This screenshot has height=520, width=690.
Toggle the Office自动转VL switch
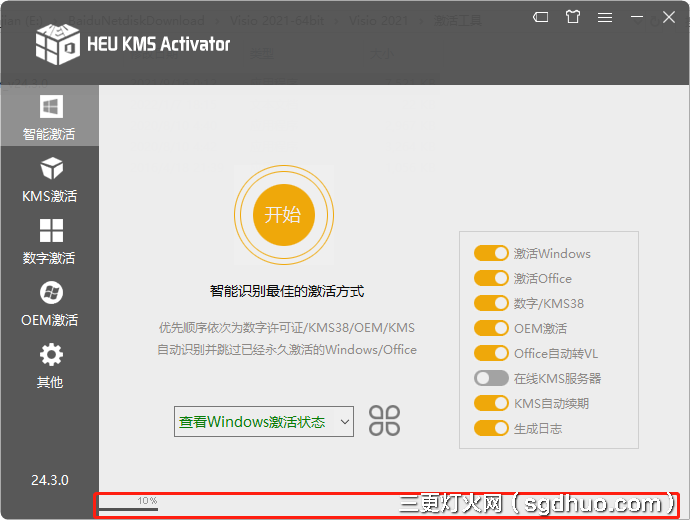(x=491, y=353)
